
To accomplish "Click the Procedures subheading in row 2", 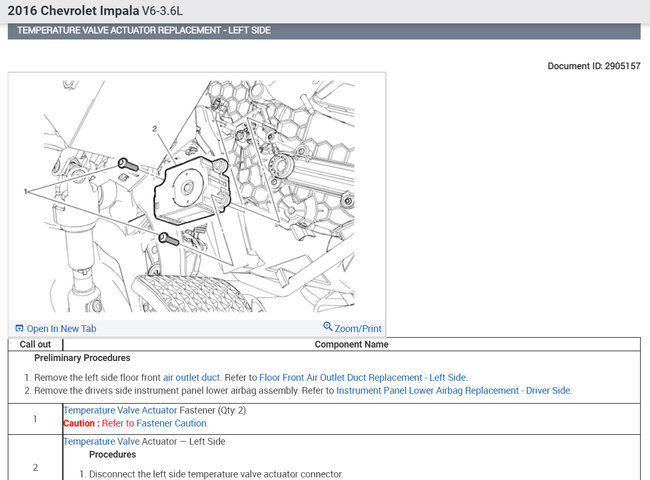I will (112, 454).
